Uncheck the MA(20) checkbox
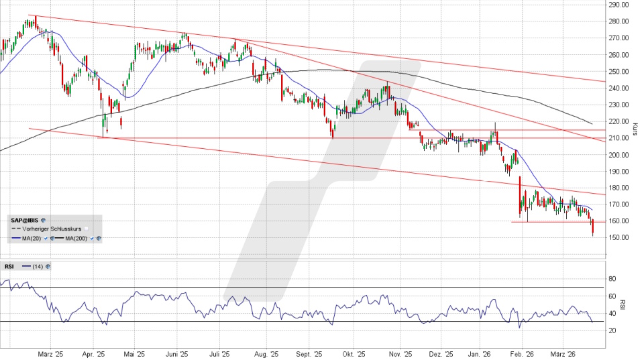Viewport: 644px width, 362px height. (x=46, y=238)
